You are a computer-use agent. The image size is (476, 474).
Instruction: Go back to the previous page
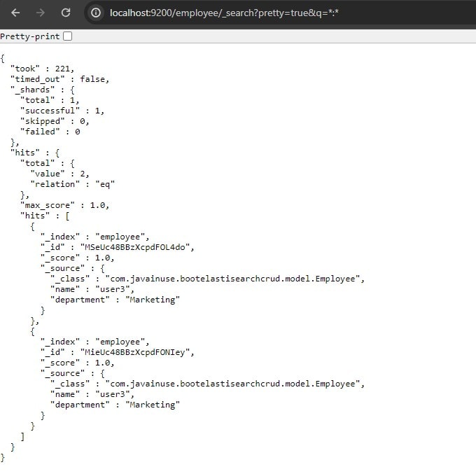tap(15, 13)
